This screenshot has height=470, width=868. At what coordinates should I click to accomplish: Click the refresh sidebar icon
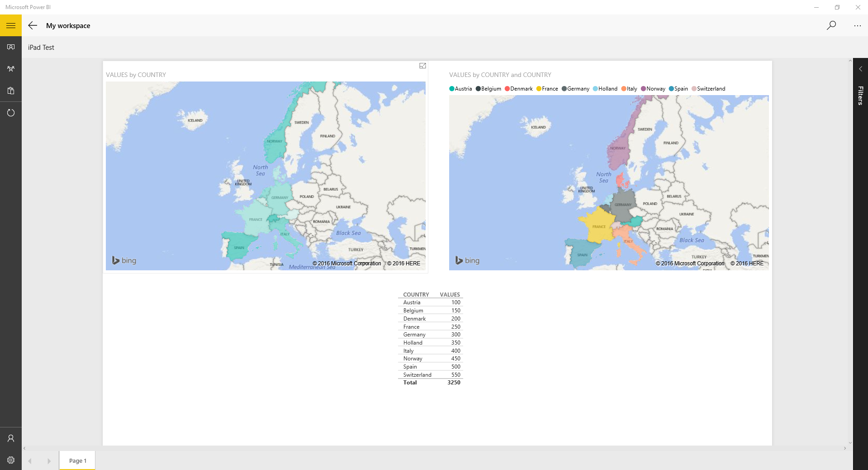point(11,112)
